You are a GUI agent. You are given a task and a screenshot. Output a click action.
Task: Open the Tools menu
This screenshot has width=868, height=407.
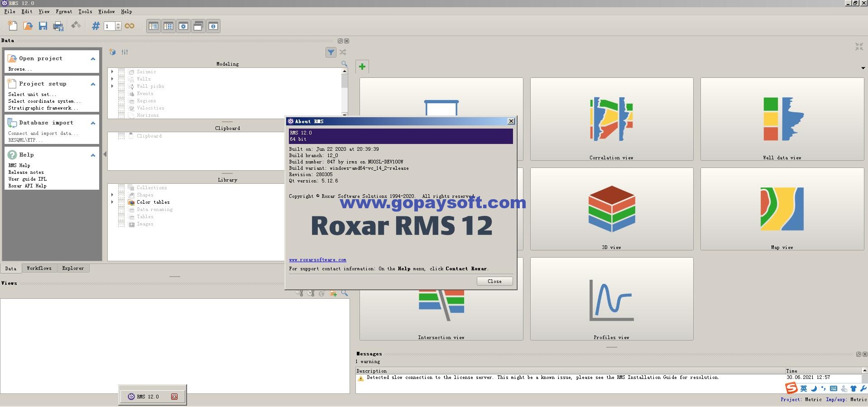pyautogui.click(x=85, y=11)
